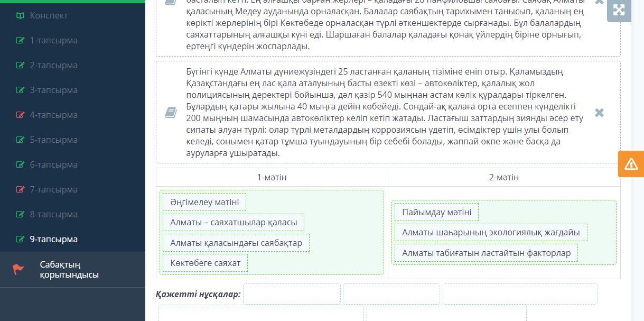Click edit icon next to 7-тапсырма
Image resolution: width=644 pixels, height=321 pixels.
(20, 189)
